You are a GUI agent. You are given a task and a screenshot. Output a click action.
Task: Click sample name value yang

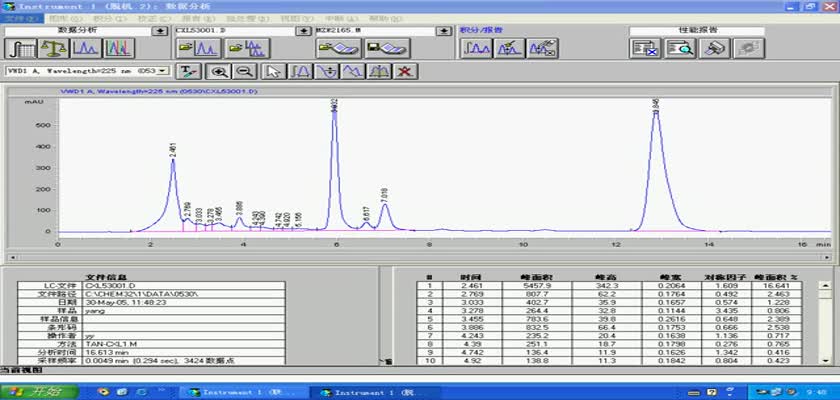(x=95, y=311)
